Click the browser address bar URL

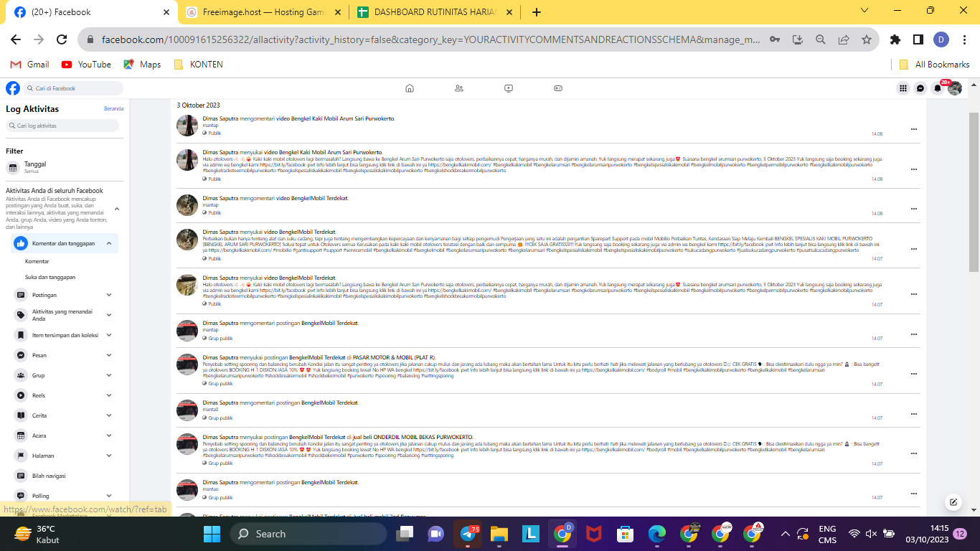[x=430, y=39]
